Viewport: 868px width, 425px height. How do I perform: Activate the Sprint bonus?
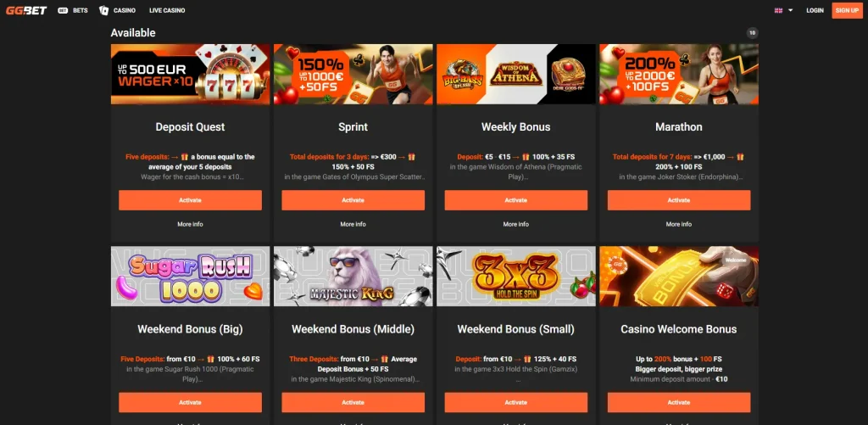[x=353, y=200]
